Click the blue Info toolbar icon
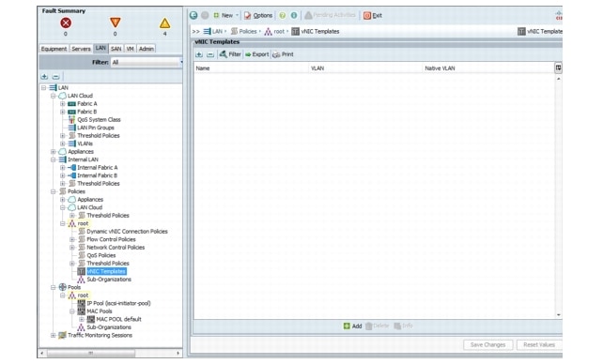The height and width of the screenshot is (364, 603). coord(294,15)
